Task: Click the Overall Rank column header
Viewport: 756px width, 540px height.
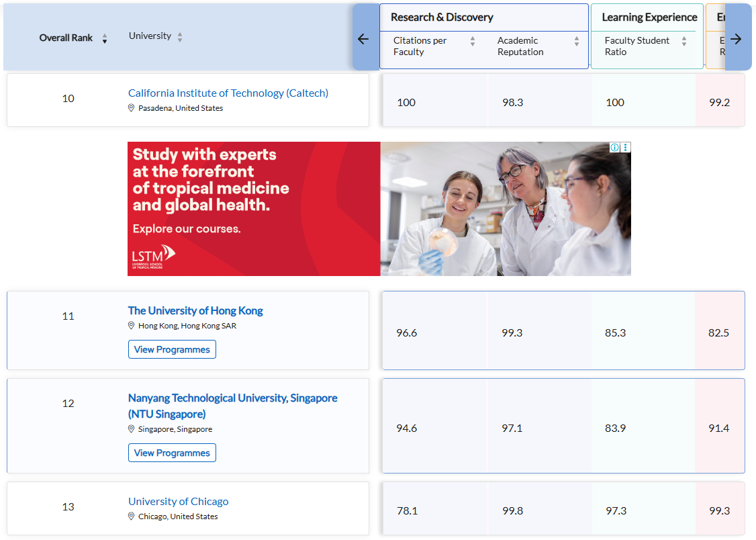Action: click(x=66, y=38)
